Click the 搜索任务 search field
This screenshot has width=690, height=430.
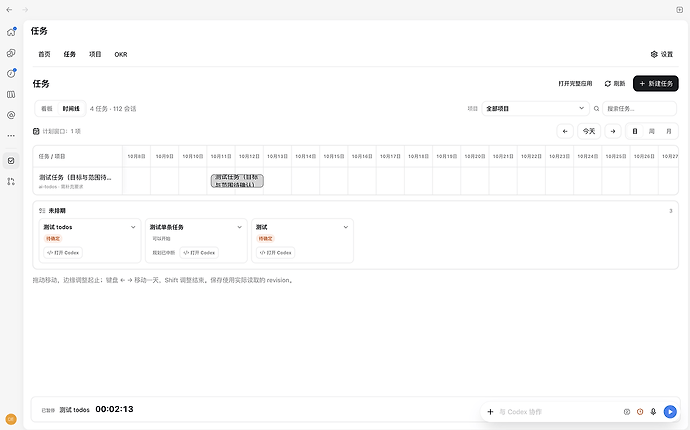pyautogui.click(x=639, y=109)
